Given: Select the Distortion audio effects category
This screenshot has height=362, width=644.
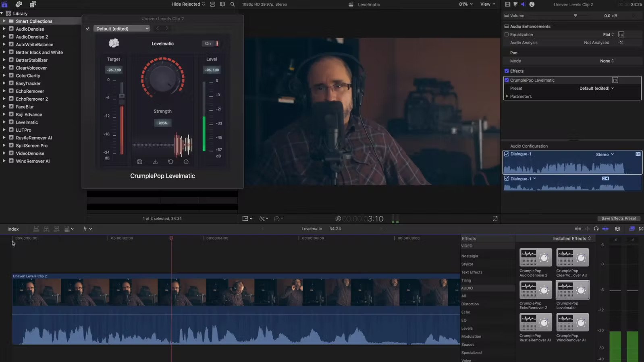Looking at the screenshot, I should 470,304.
